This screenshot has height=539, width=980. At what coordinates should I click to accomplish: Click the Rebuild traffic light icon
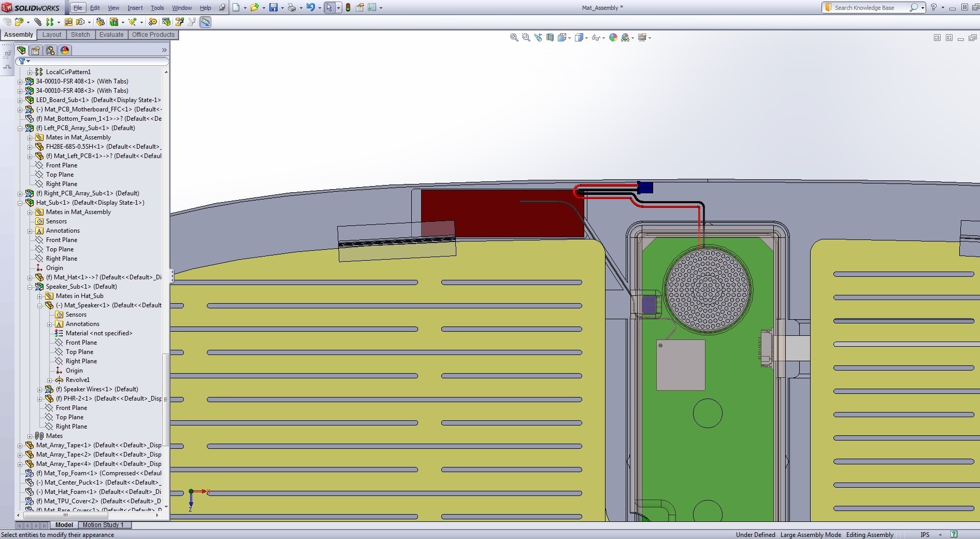348,8
